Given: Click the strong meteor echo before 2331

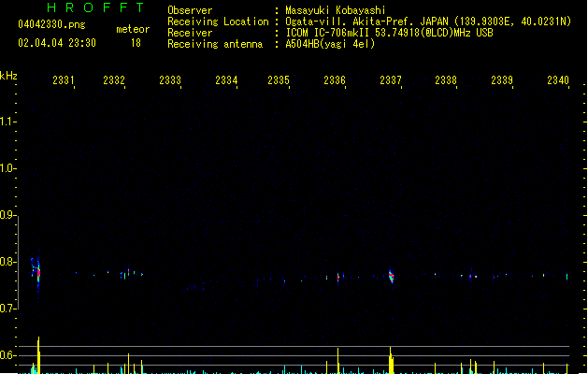Looking at the screenshot, I should coord(36,271).
